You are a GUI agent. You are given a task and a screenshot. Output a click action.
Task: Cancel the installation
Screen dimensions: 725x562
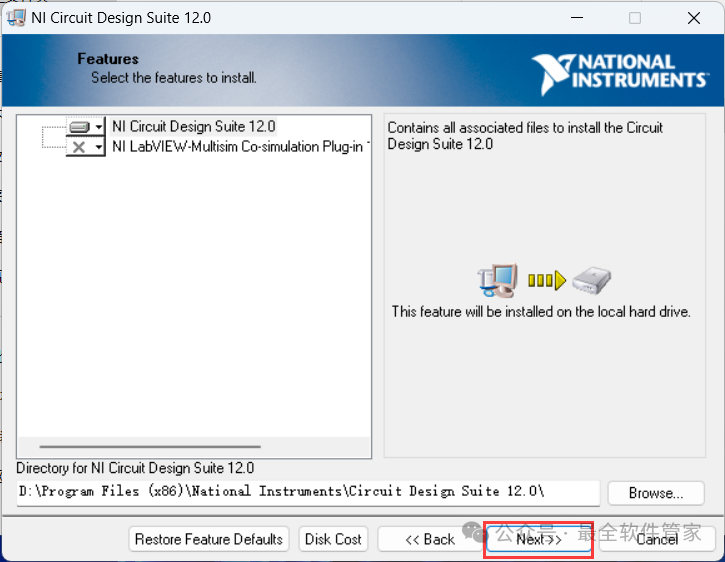point(657,539)
